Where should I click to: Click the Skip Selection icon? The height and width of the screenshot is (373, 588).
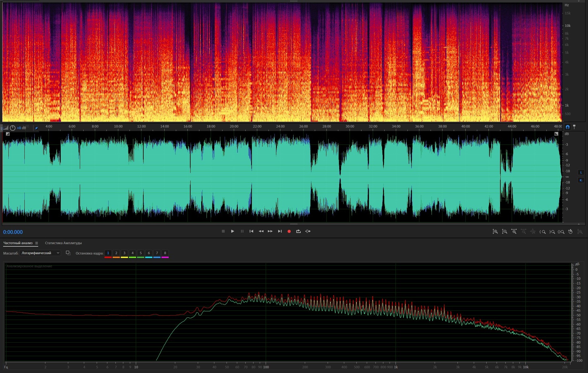click(308, 231)
